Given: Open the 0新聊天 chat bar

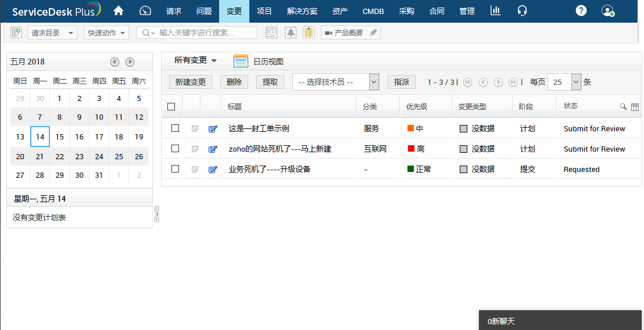Looking at the screenshot, I should click(561, 320).
